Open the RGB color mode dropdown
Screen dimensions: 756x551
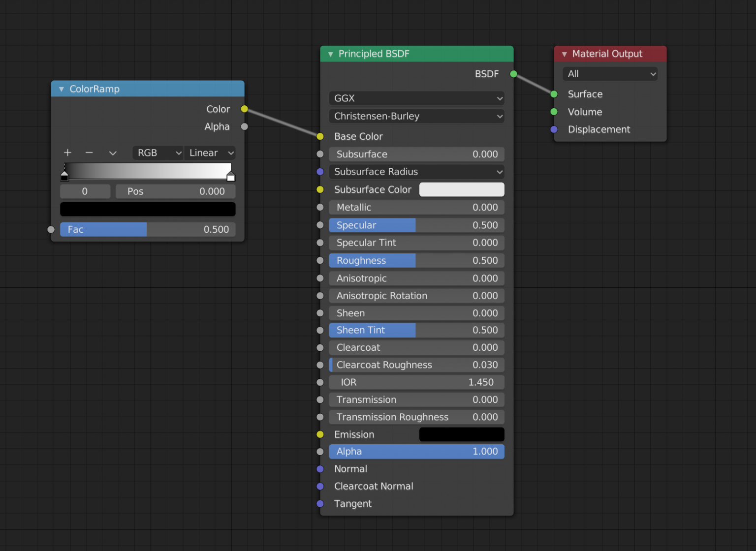click(x=158, y=153)
